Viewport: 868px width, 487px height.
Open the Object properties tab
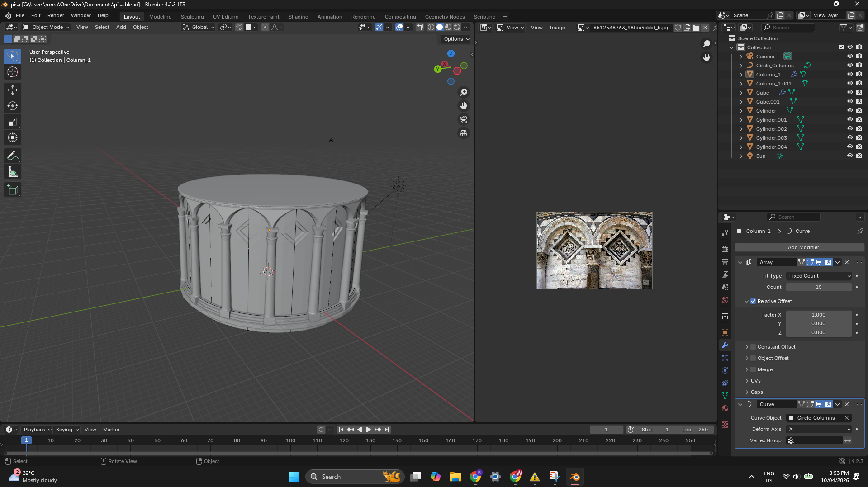point(725,332)
